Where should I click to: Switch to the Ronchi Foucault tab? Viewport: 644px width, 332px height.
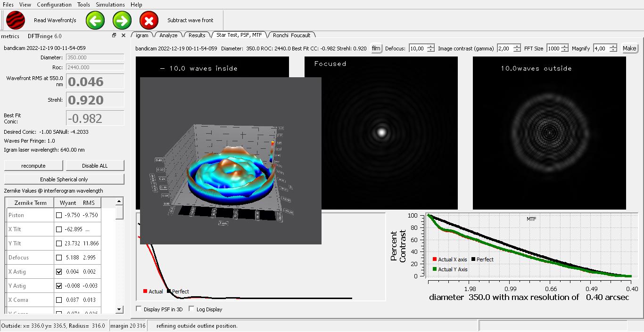coord(291,35)
